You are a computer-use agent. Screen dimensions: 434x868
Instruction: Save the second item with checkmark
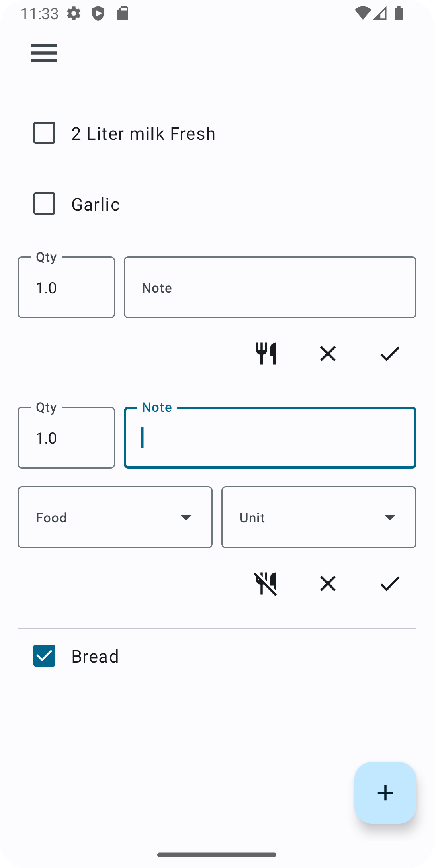(x=390, y=583)
